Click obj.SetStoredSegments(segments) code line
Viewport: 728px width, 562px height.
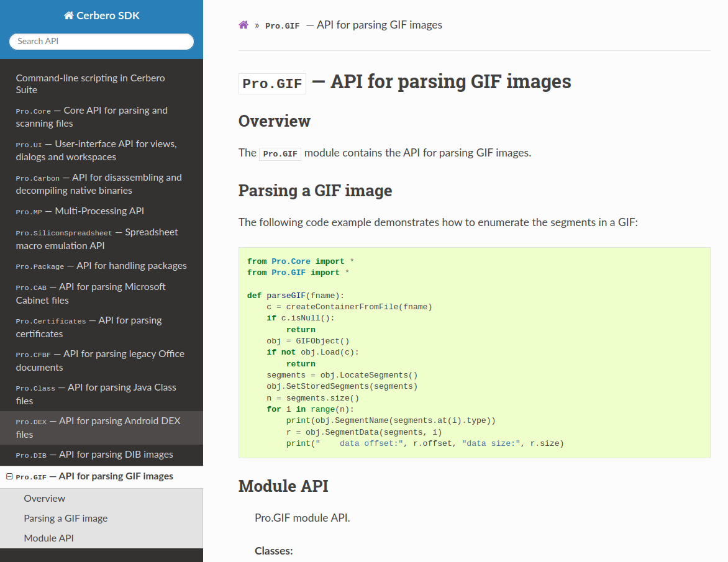[342, 386]
